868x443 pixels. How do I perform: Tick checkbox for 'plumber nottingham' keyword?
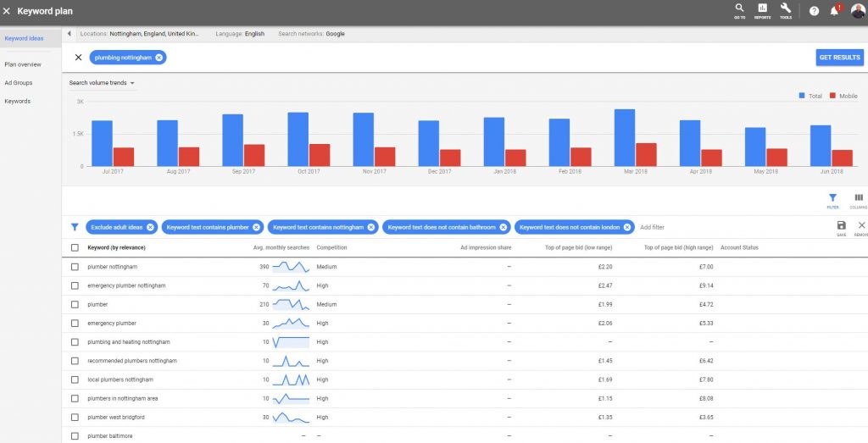pos(75,267)
